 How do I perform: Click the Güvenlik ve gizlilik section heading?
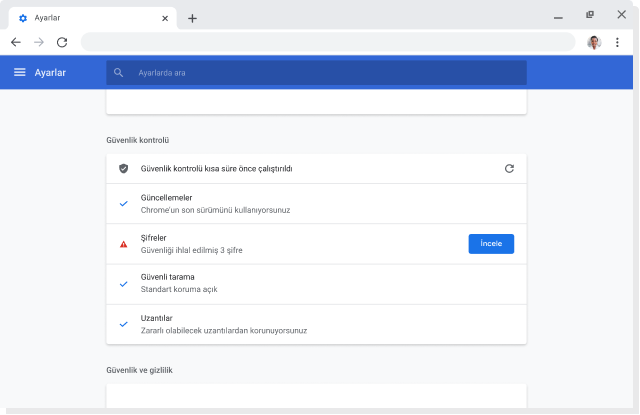click(139, 370)
